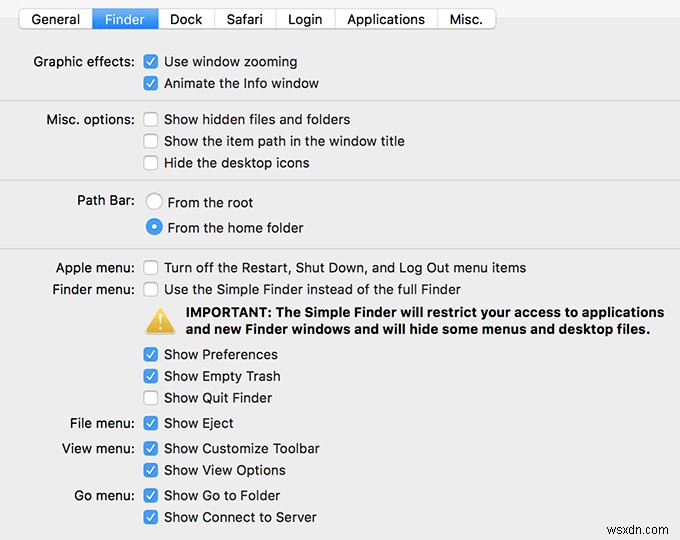Choose From the home folder option
Screen dimensions: 680x540
click(154, 227)
